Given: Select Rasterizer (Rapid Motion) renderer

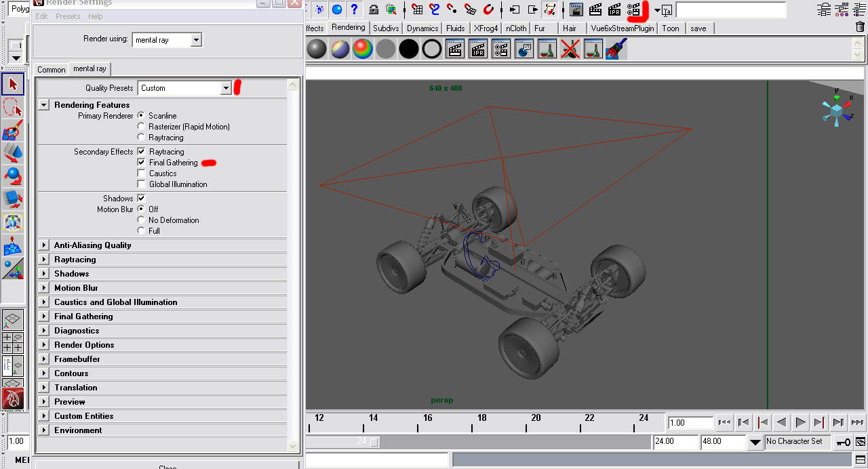Looking at the screenshot, I should tap(141, 127).
